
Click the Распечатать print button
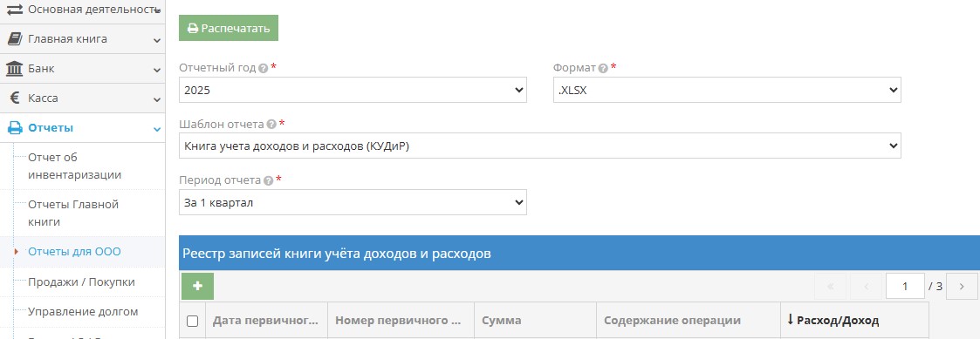tap(228, 28)
